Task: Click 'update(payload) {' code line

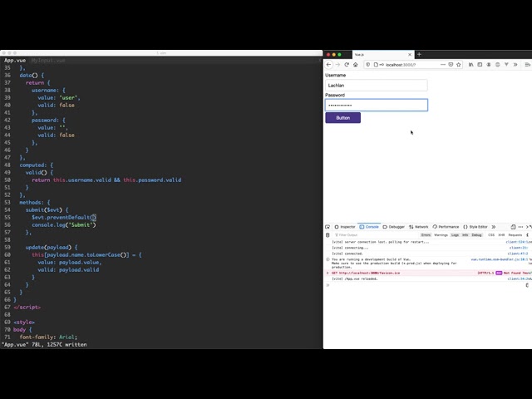Action: pos(52,248)
